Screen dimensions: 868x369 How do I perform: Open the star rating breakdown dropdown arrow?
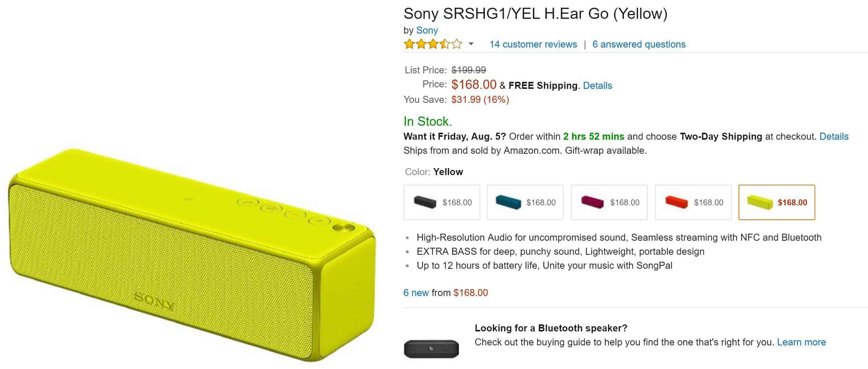[x=471, y=44]
